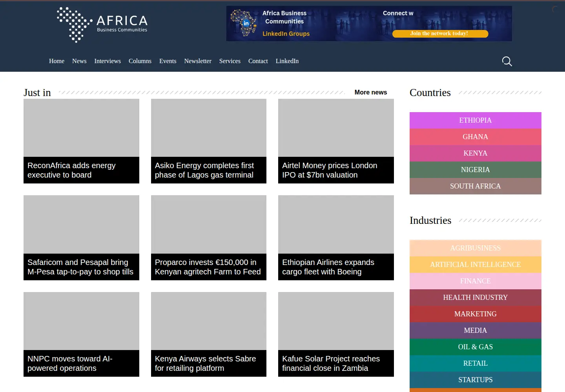Click LinkedIn in the navigation bar
This screenshot has width=565, height=392.
(287, 61)
